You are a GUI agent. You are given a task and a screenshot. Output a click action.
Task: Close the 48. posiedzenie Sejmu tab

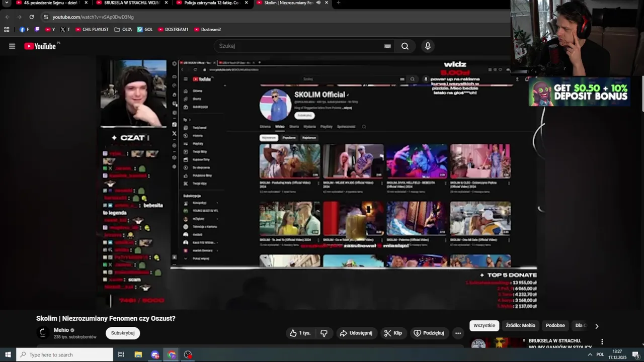click(86, 3)
